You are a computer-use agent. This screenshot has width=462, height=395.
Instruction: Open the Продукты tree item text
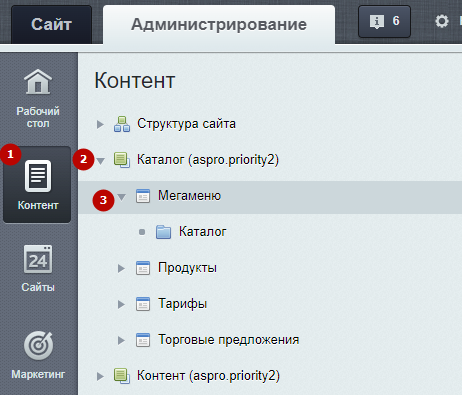coord(187,268)
